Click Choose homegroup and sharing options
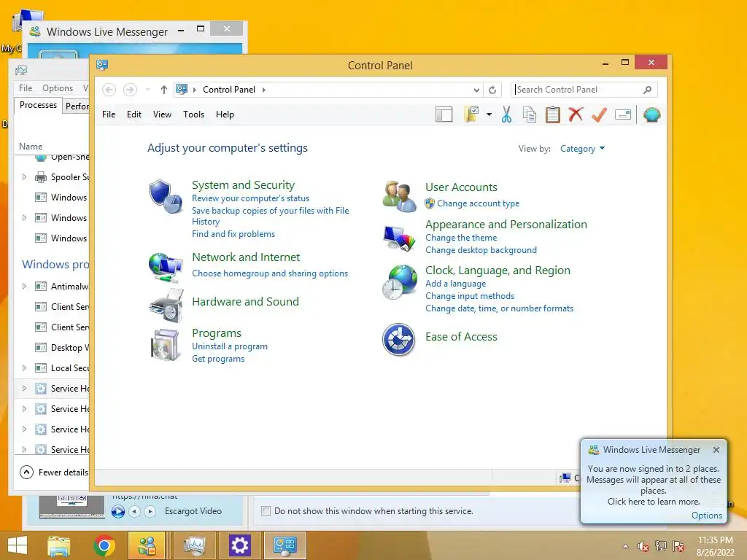This screenshot has width=747, height=560. point(270,273)
